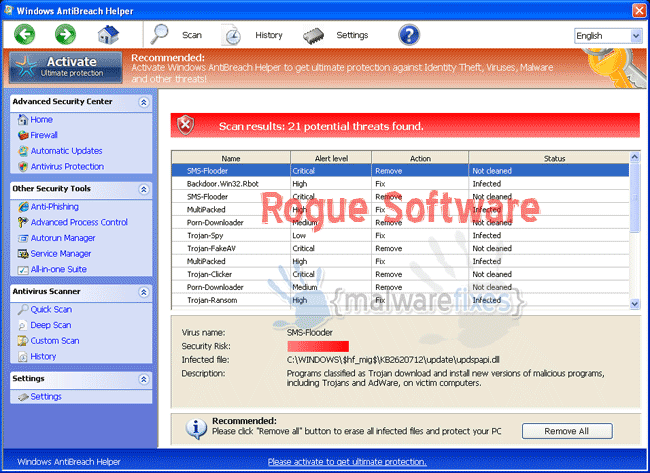Open the All-in-one Suite link
Screen dimensions: 650x473
(x=58, y=269)
